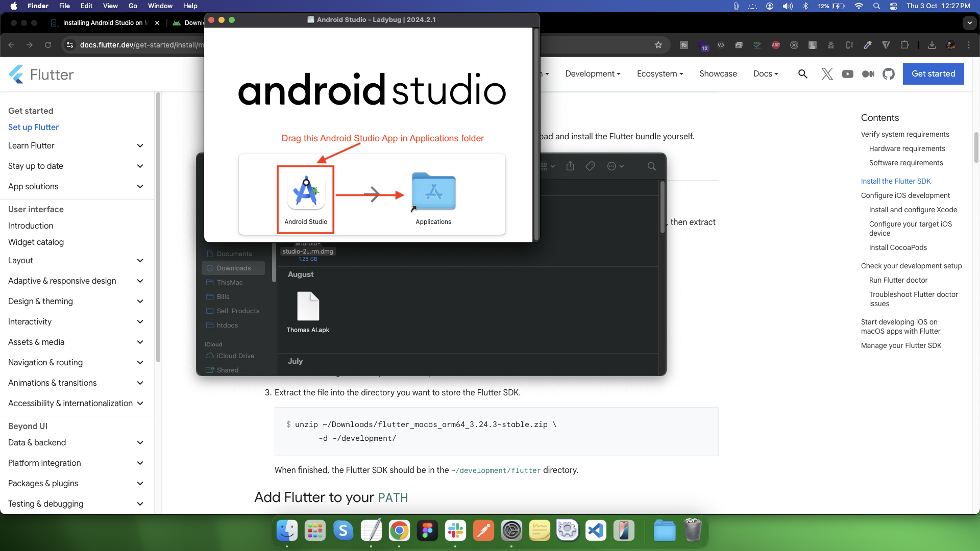Expand the App solutions sidebar section
Image resolution: width=980 pixels, height=551 pixels.
click(140, 186)
